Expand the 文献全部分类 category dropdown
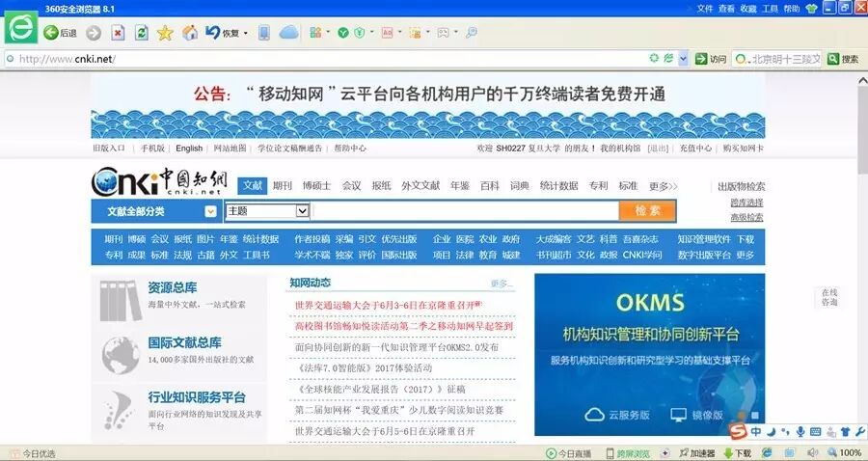 [210, 211]
